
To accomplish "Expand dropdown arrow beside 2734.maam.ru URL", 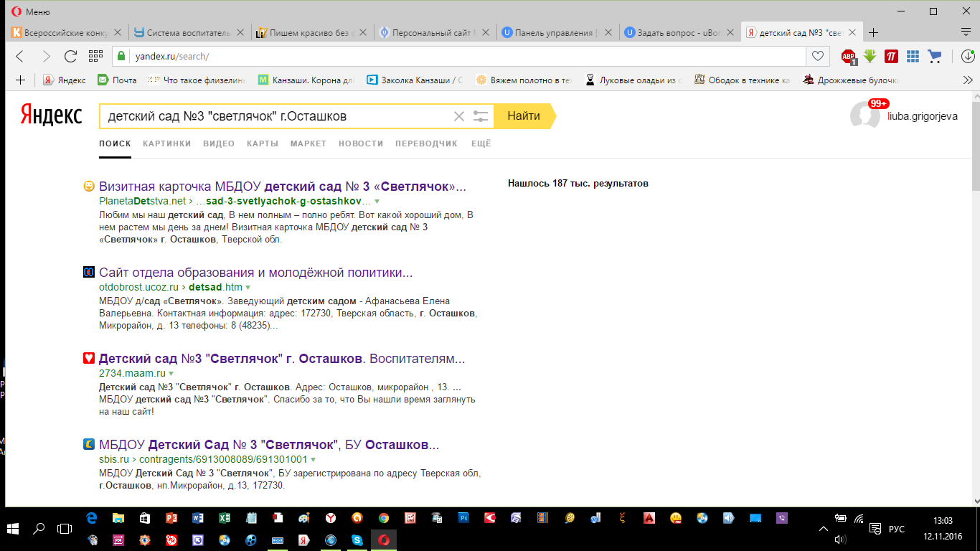I will [x=171, y=374].
